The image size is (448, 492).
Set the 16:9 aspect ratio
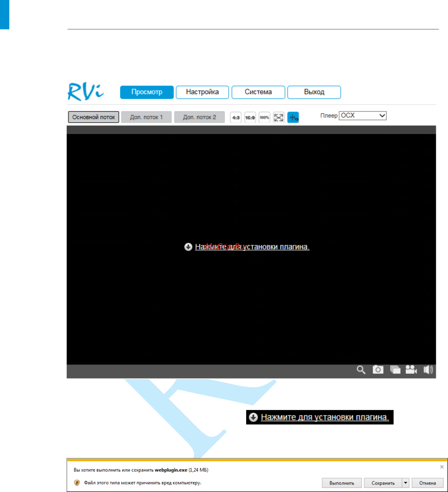pyautogui.click(x=250, y=117)
